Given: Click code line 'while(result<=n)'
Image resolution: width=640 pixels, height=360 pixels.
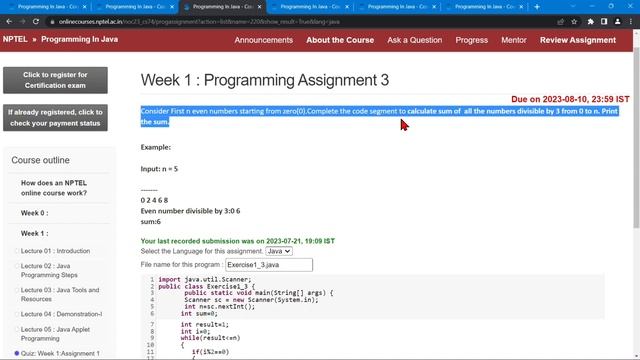Looking at the screenshot, I should [x=211, y=338].
